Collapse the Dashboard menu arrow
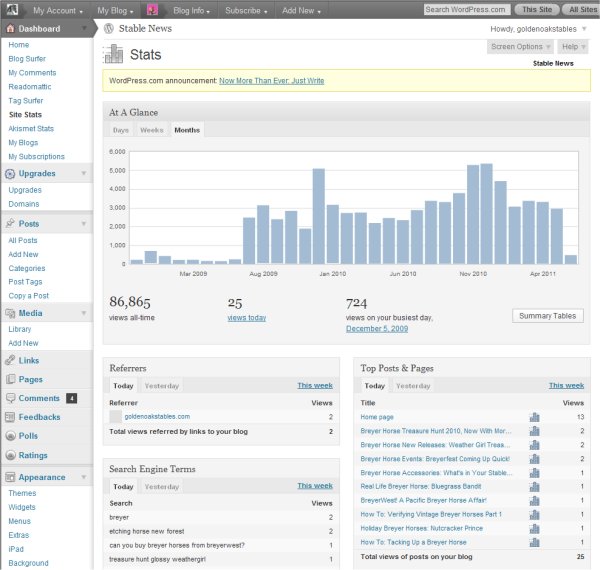 (84, 28)
